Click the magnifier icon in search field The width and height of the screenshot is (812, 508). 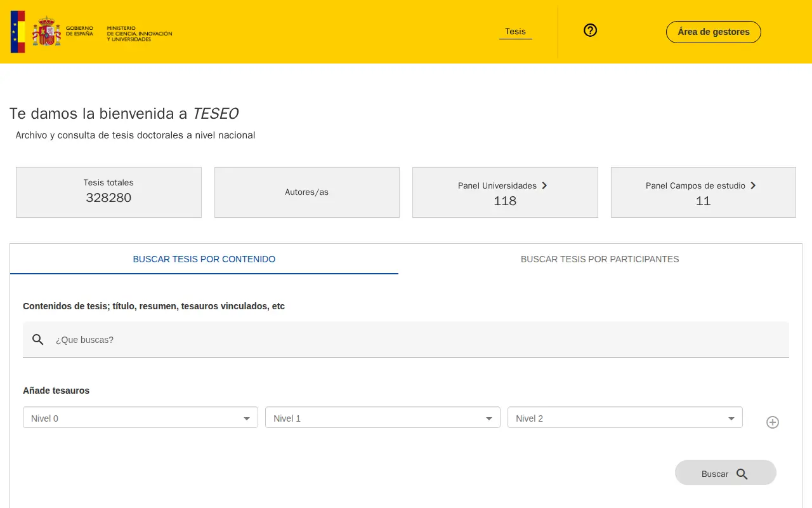[38, 340]
